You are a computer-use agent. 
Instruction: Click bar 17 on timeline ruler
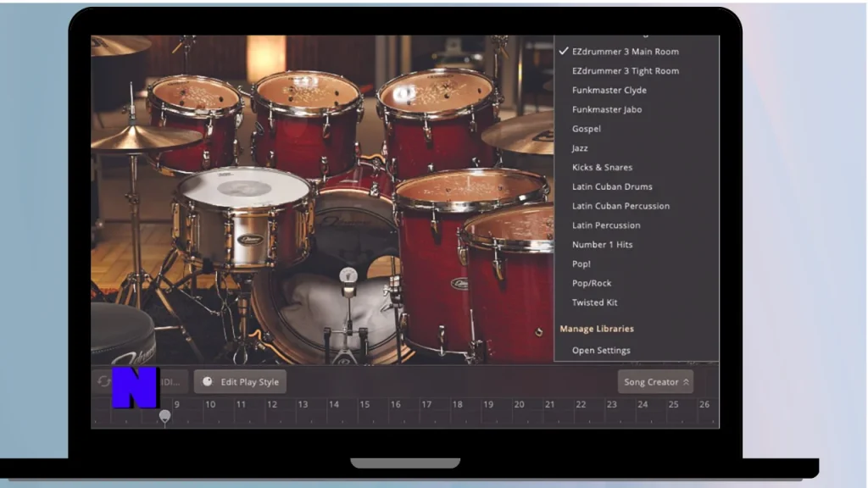tap(426, 404)
